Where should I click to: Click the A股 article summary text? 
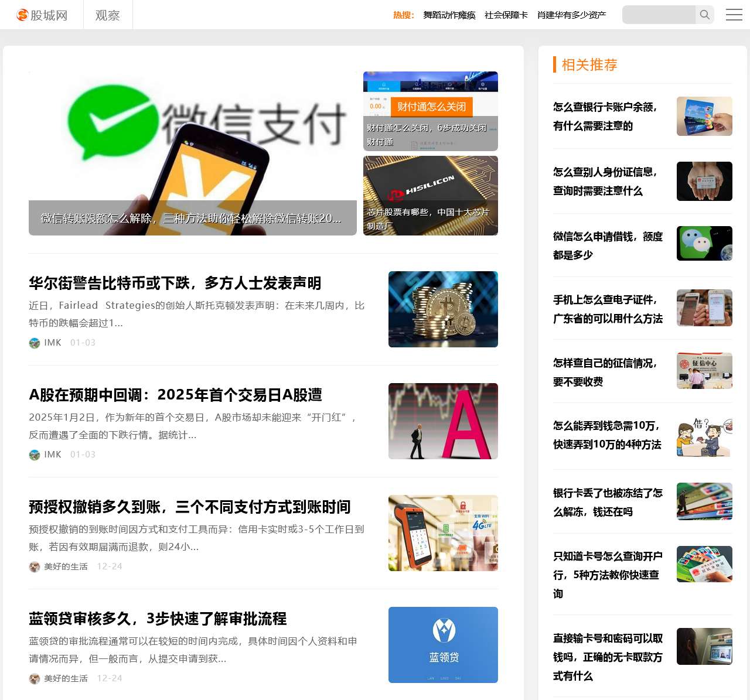193,426
